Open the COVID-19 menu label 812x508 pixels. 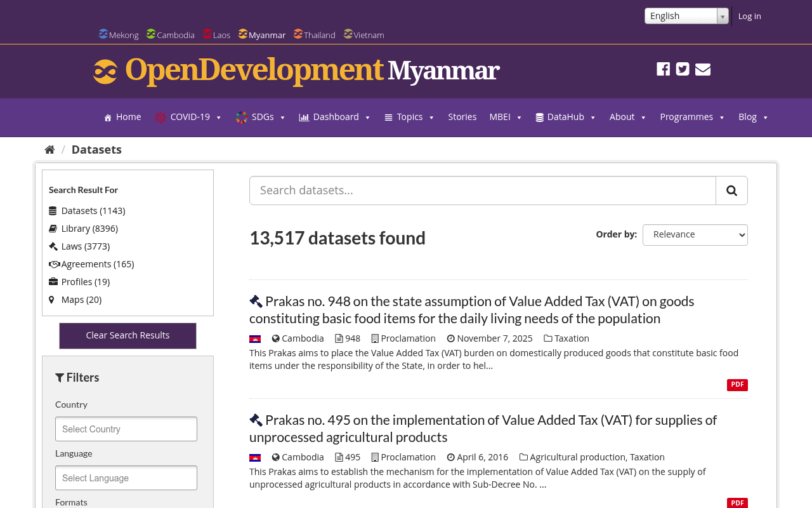click(x=190, y=117)
